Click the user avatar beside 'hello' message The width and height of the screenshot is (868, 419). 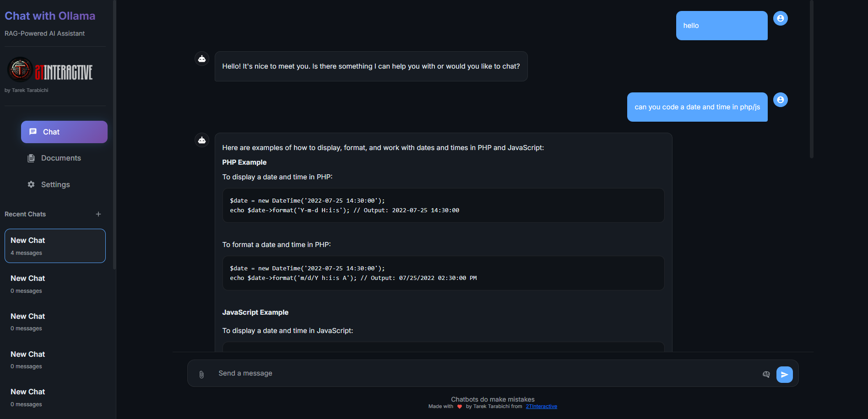[780, 18]
